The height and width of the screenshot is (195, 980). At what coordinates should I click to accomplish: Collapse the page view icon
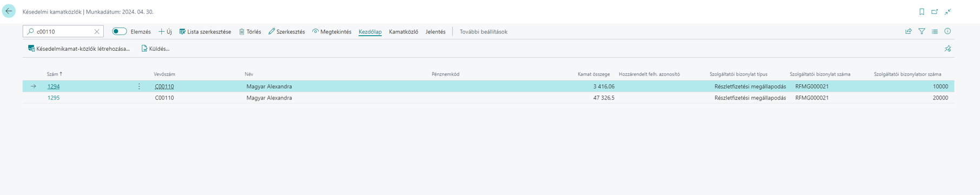(x=948, y=12)
